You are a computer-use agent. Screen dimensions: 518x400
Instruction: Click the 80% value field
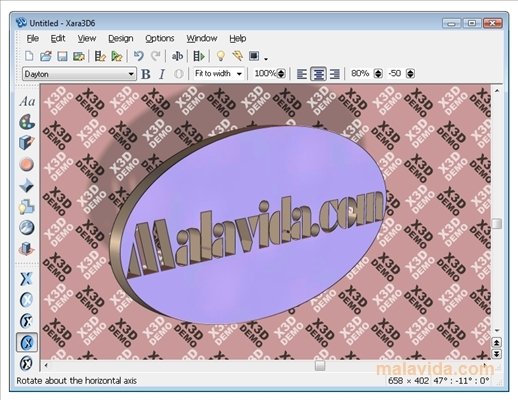coord(361,73)
